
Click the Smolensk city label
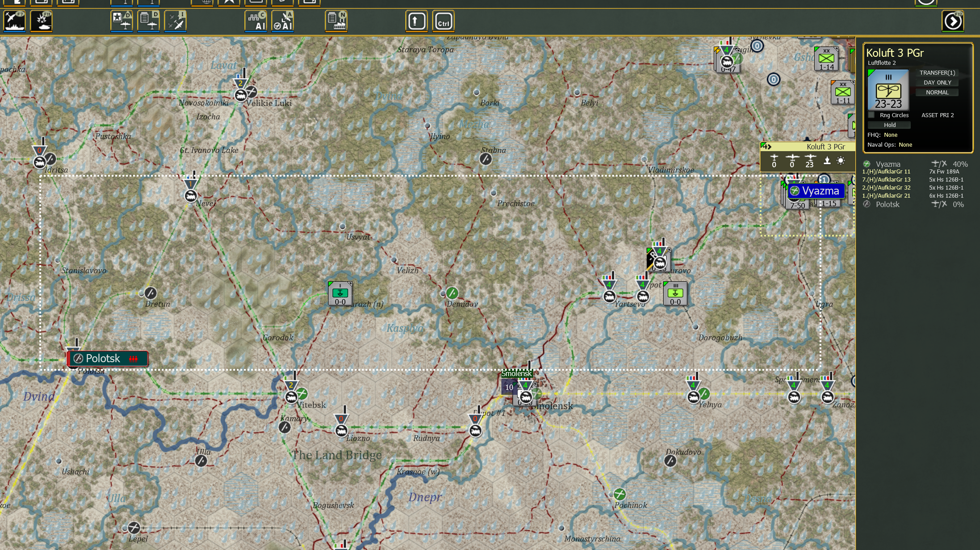pos(517,373)
